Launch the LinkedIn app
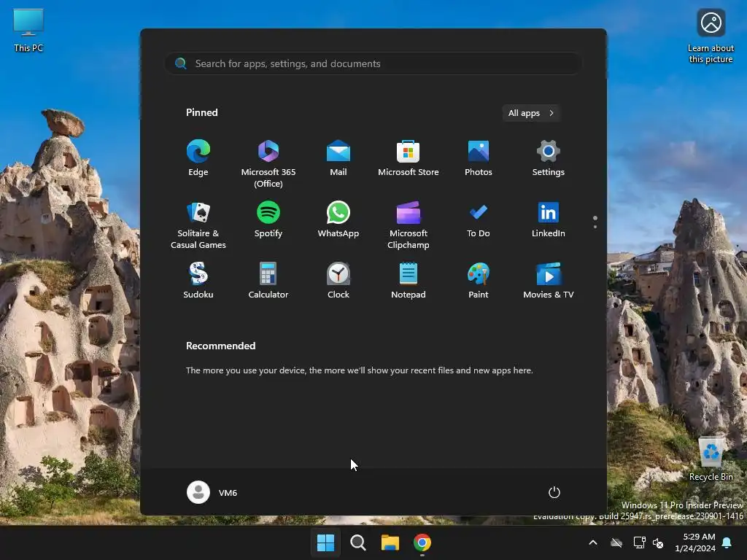This screenshot has width=747, height=560. (549, 219)
